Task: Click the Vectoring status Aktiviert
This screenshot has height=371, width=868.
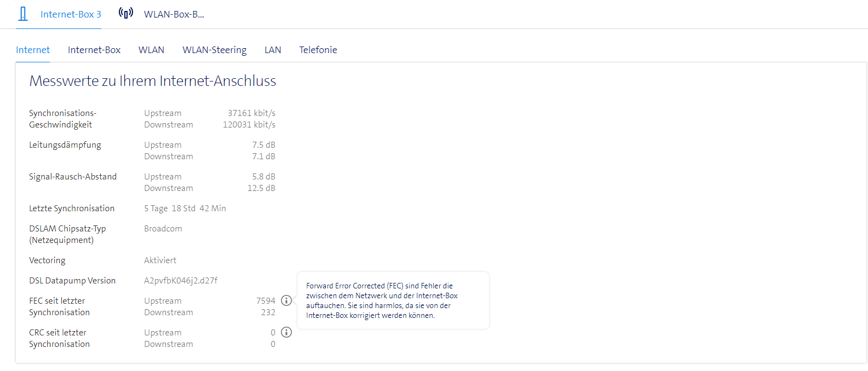Action: pos(160,260)
